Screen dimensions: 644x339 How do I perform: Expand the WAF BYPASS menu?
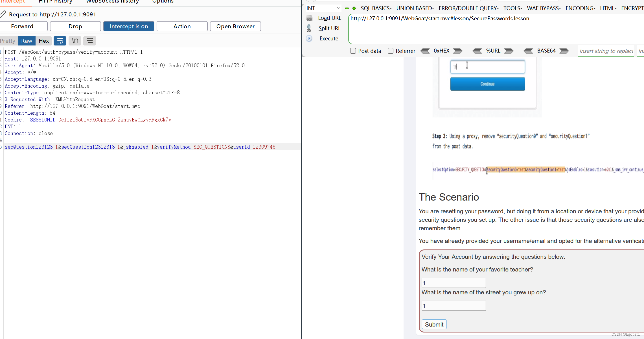click(x=544, y=8)
